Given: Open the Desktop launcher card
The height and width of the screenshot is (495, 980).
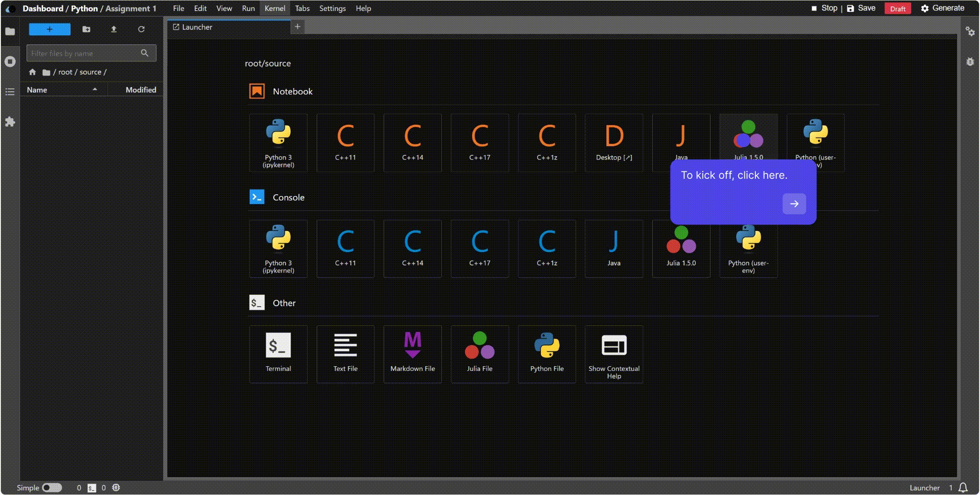Looking at the screenshot, I should click(x=614, y=143).
